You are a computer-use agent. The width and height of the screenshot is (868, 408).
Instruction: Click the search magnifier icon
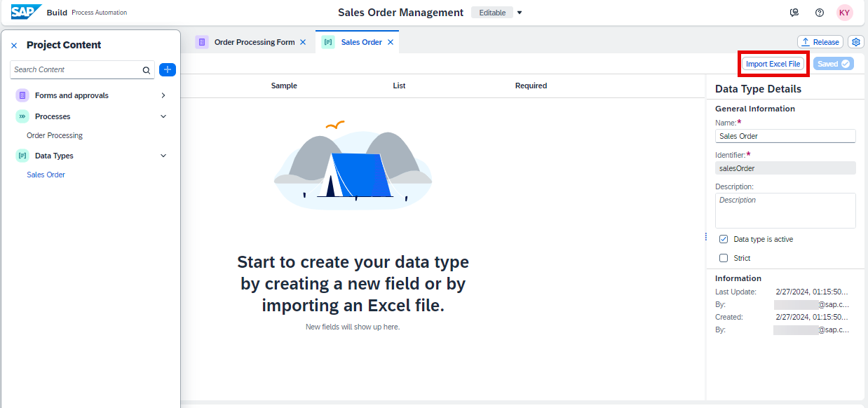(x=147, y=70)
